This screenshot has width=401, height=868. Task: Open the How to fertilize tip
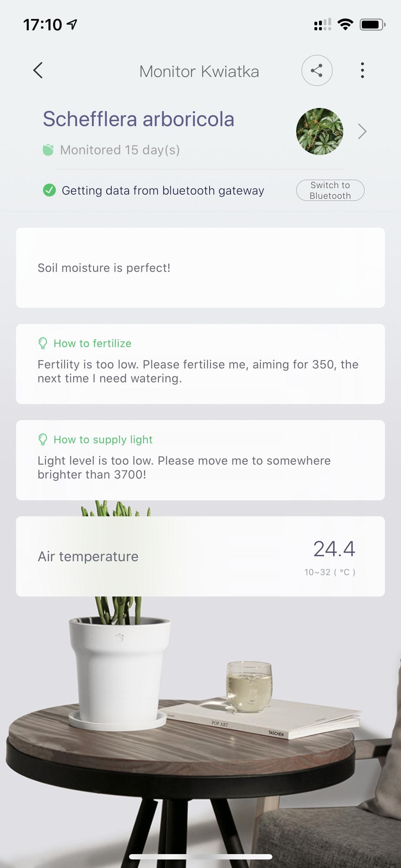coord(92,343)
